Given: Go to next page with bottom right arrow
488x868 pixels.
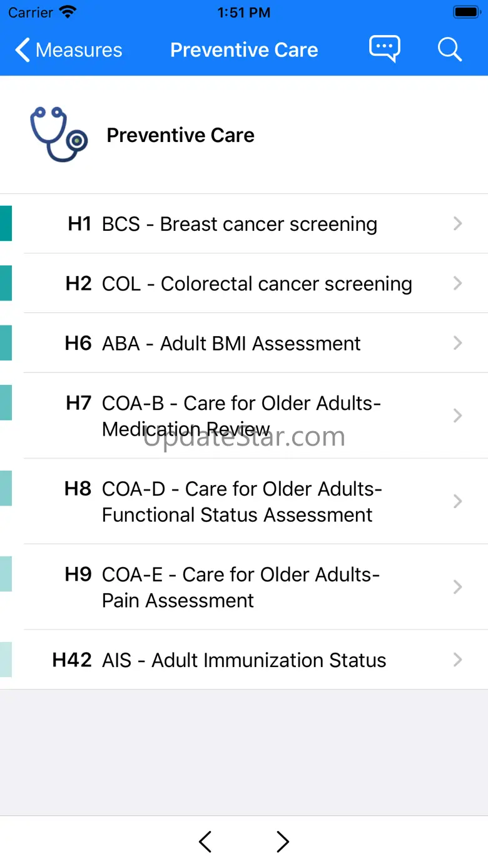Looking at the screenshot, I should (283, 842).
